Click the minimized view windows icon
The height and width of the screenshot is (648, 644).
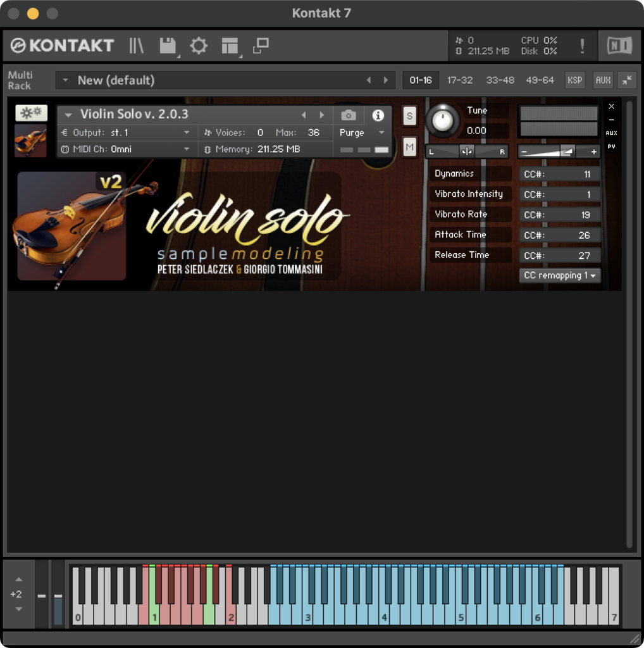(x=261, y=46)
